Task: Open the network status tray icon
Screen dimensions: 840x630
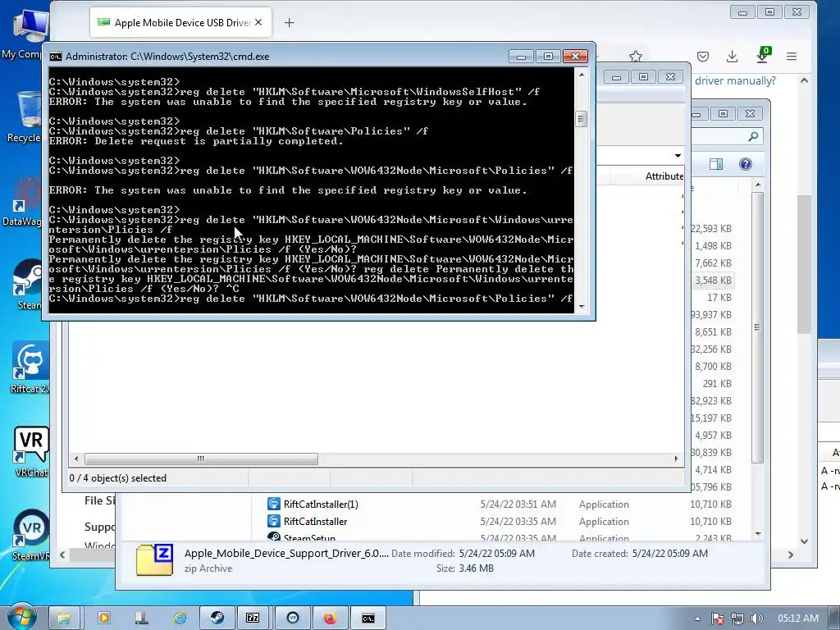Action: (737, 619)
